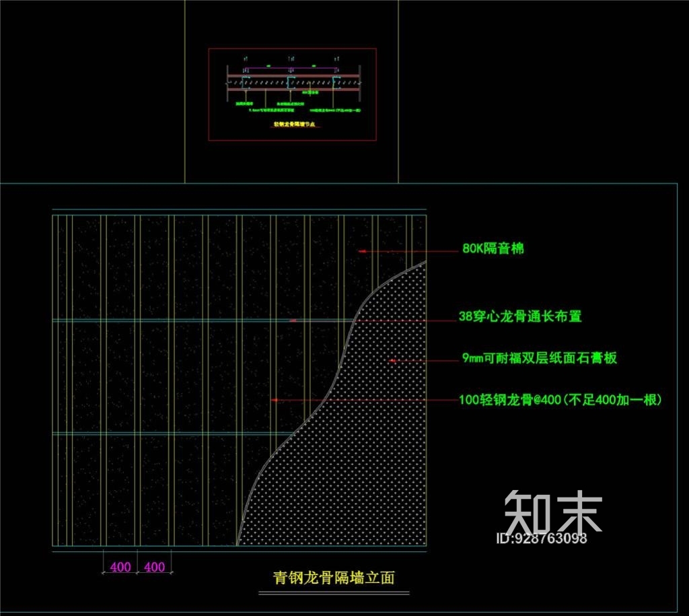Click the ID:928763098 watermark text
The height and width of the screenshot is (616, 689).
tap(541, 539)
